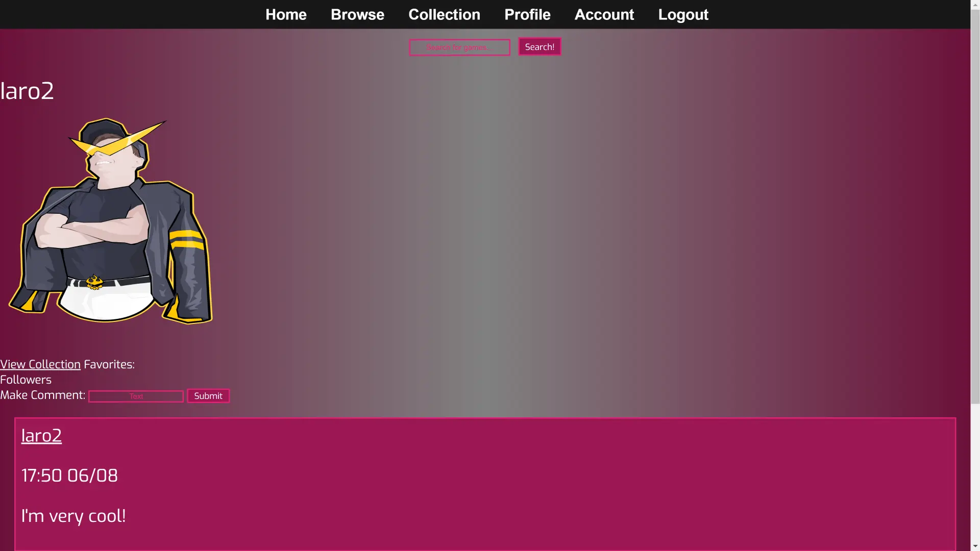This screenshot has height=551, width=980.
Task: Click the "I'm very cool!" comment text
Action: pyautogui.click(x=73, y=516)
